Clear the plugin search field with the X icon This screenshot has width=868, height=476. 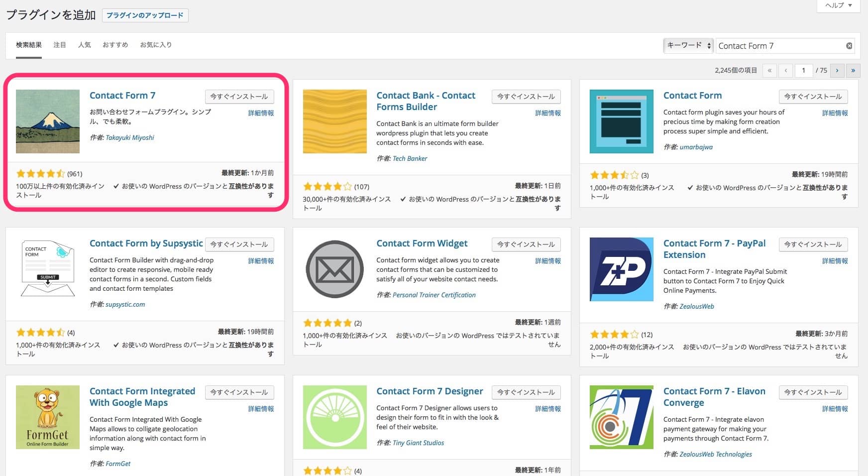[x=849, y=46]
